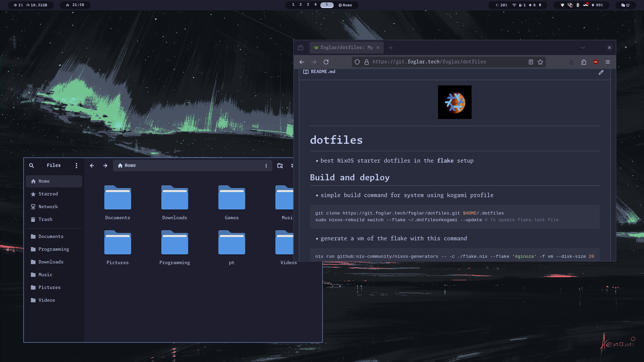The width and height of the screenshot is (644, 362).
Task: Open the Firefox hamburger menu
Action: 608,62
